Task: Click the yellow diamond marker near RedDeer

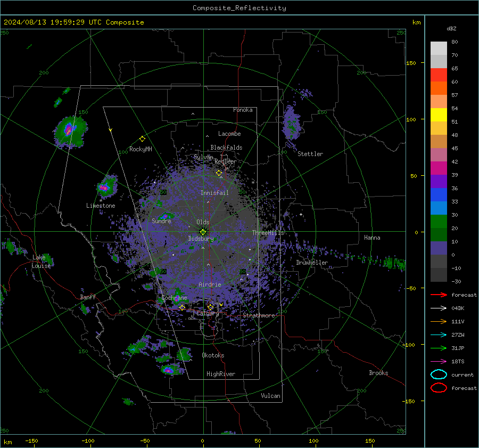Action: [219, 173]
